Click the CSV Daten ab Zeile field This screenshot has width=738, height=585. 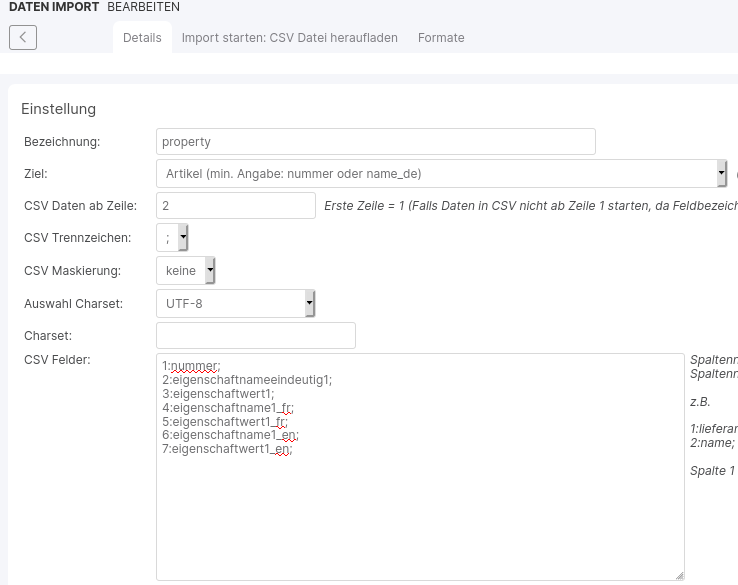236,206
